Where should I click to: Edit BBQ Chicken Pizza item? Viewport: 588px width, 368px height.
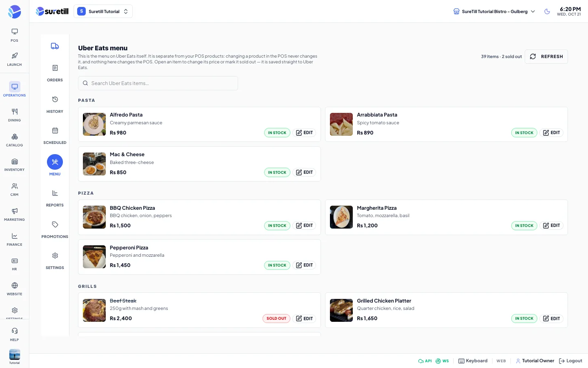(304, 226)
